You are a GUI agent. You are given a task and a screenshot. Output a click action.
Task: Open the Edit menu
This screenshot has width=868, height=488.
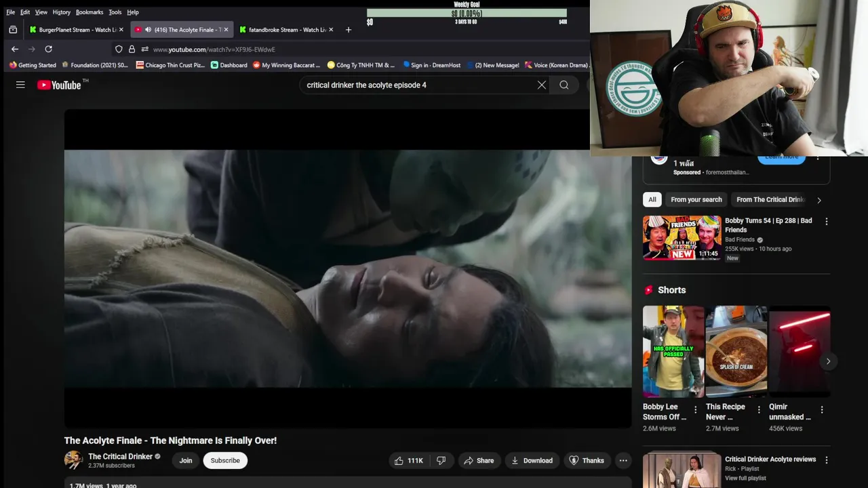[25, 12]
